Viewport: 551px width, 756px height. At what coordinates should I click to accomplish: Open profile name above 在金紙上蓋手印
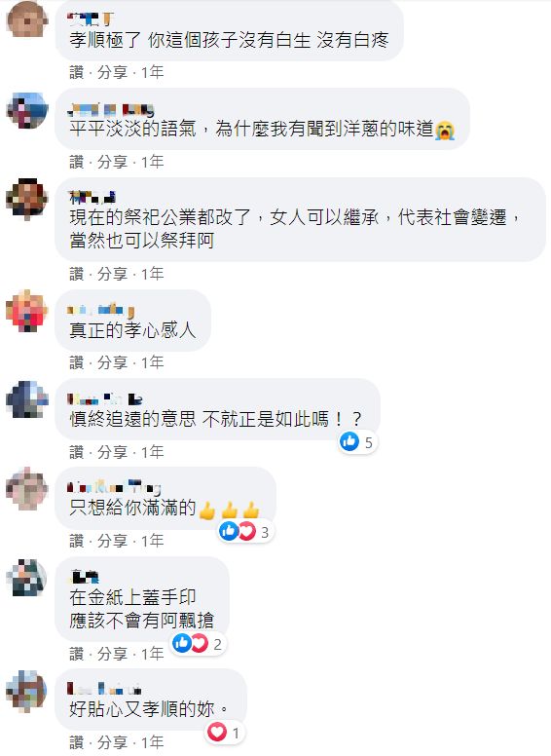tap(84, 576)
